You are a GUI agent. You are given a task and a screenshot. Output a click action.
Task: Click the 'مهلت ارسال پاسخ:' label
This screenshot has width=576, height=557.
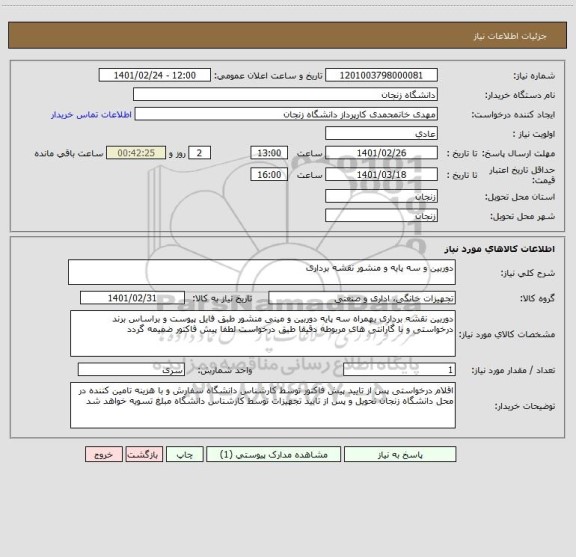click(x=518, y=153)
